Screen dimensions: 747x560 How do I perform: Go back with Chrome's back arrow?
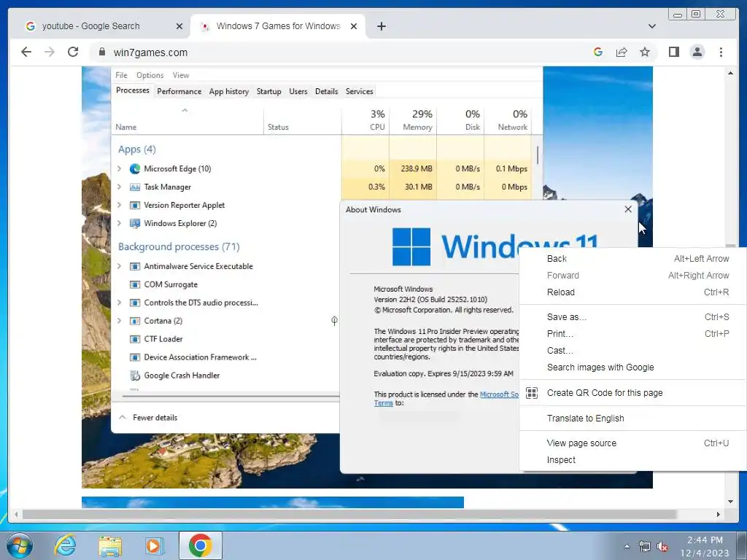26,52
